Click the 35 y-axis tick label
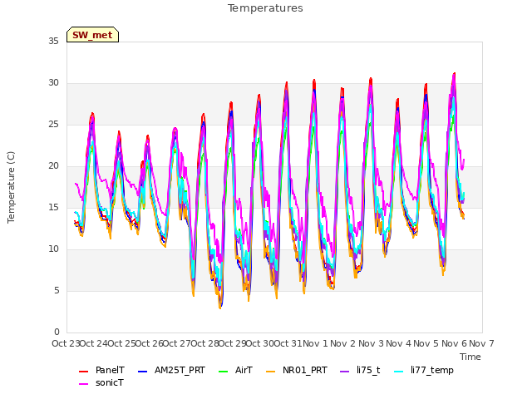Viewport: 532px width, 399px height. pyautogui.click(x=53, y=41)
